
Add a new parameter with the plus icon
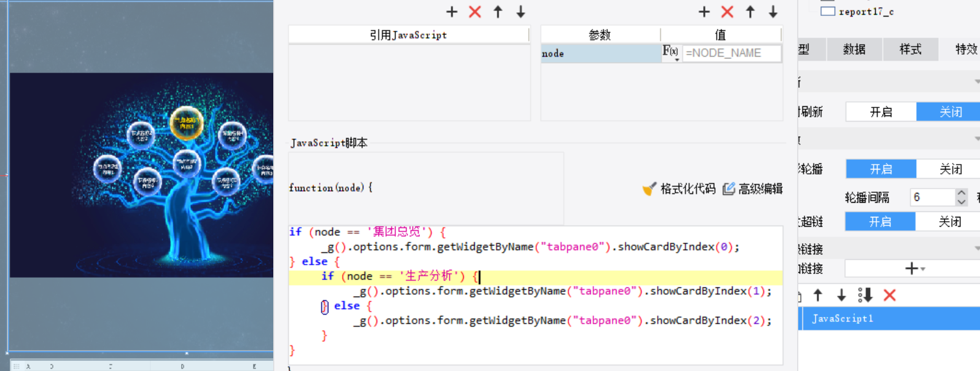coord(704,12)
